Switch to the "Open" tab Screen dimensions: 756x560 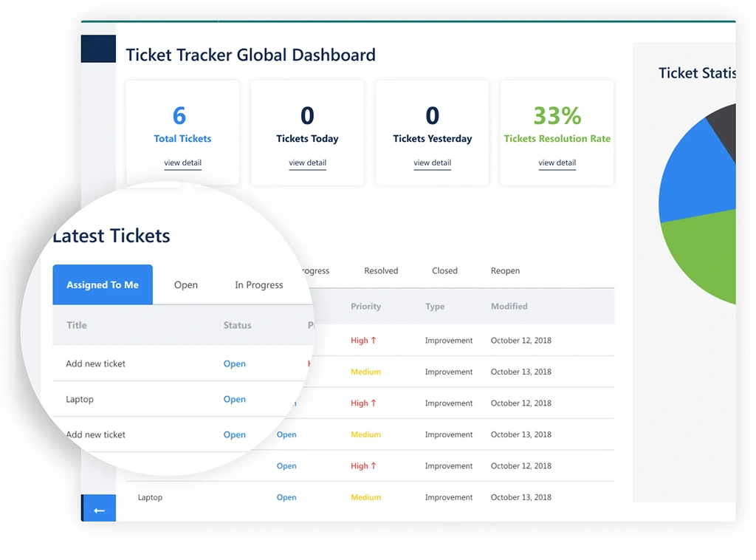(x=185, y=284)
